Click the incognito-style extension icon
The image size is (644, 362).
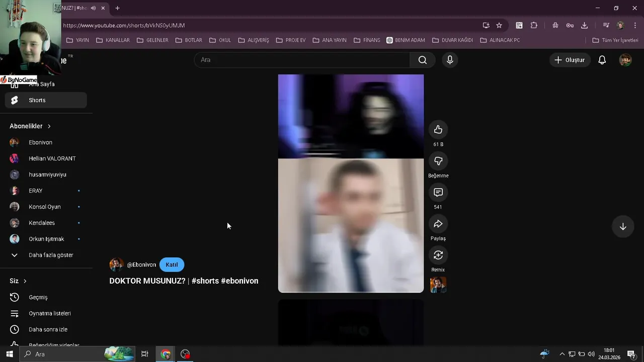[x=555, y=25]
